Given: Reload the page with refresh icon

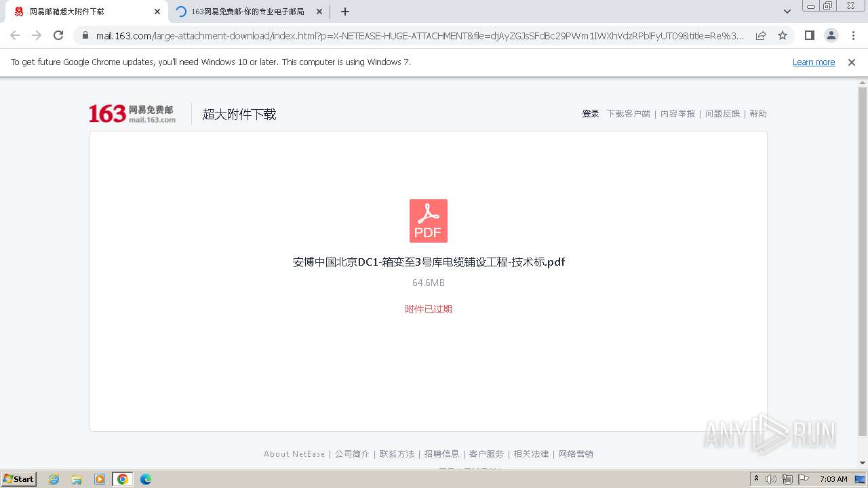Looking at the screenshot, I should 58,35.
